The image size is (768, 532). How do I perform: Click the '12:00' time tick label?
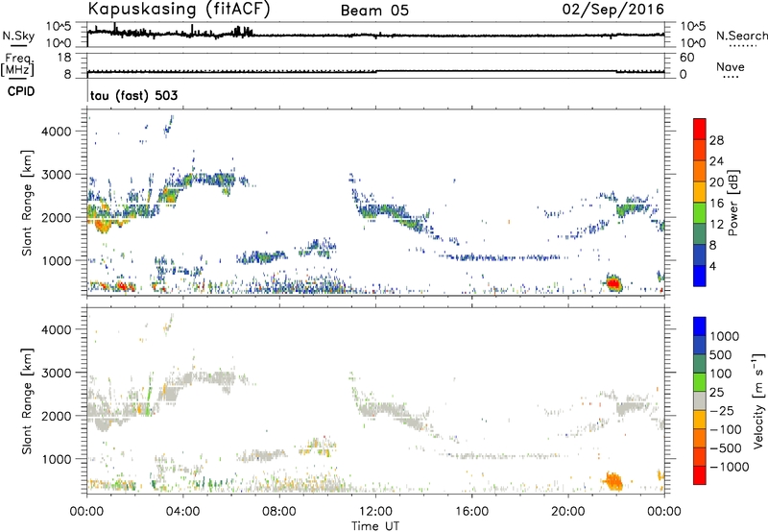coord(375,512)
